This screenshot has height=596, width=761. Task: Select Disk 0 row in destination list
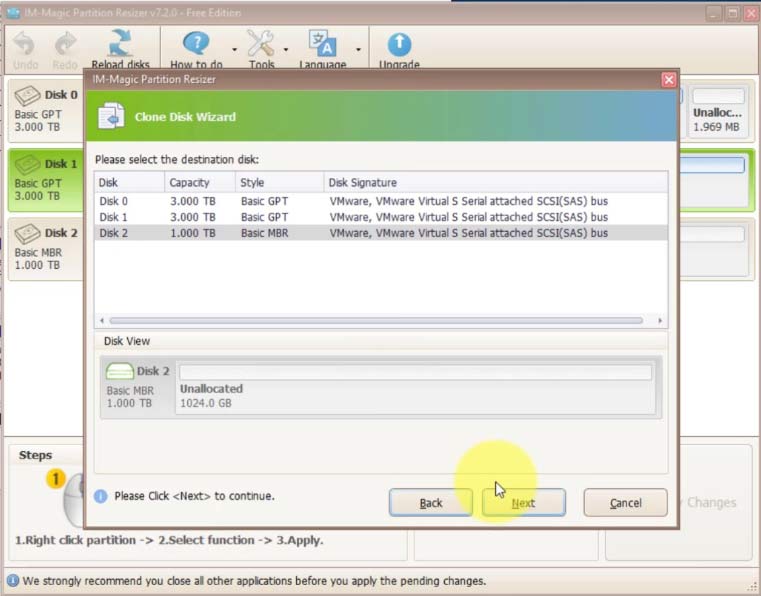381,201
